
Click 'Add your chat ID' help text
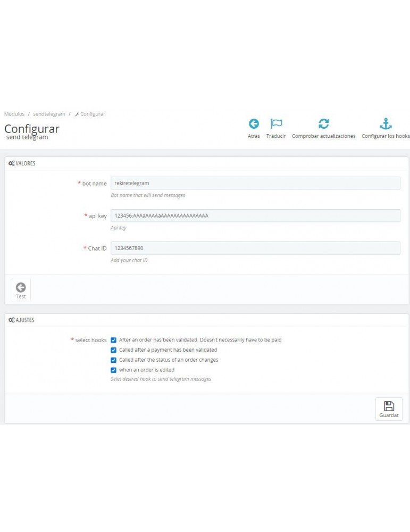pos(129,261)
